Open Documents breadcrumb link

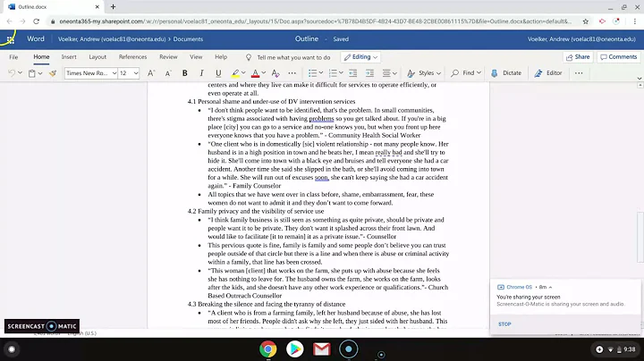coord(188,39)
